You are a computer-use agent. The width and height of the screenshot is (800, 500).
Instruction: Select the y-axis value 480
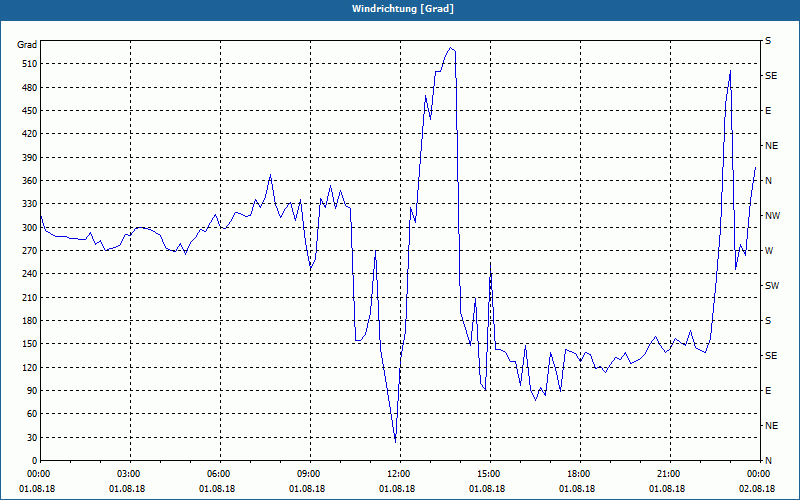coord(30,87)
